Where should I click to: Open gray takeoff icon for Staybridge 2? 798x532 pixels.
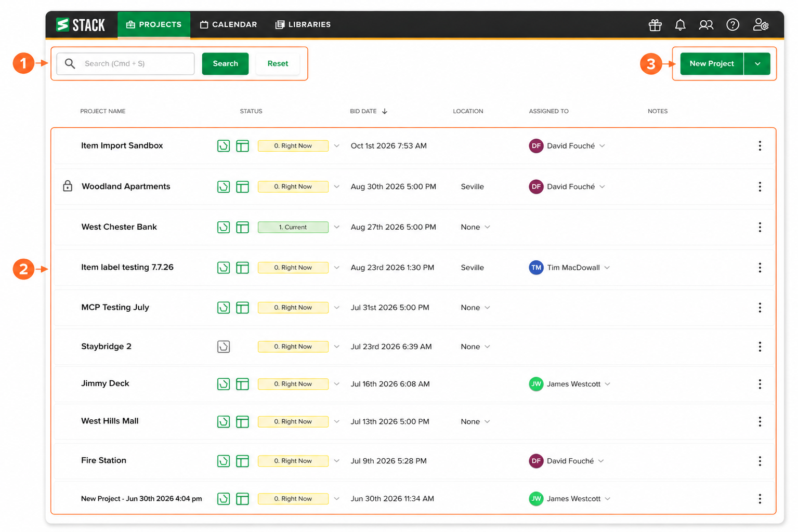pyautogui.click(x=224, y=347)
